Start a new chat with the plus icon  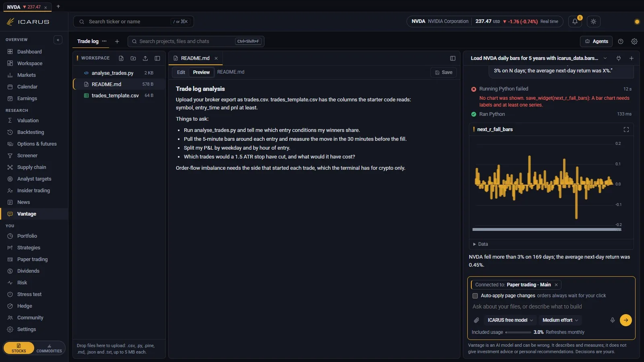[x=632, y=58]
